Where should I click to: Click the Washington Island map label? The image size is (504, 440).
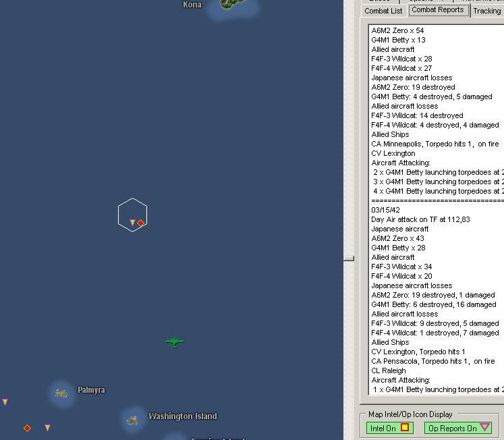pyautogui.click(x=183, y=416)
